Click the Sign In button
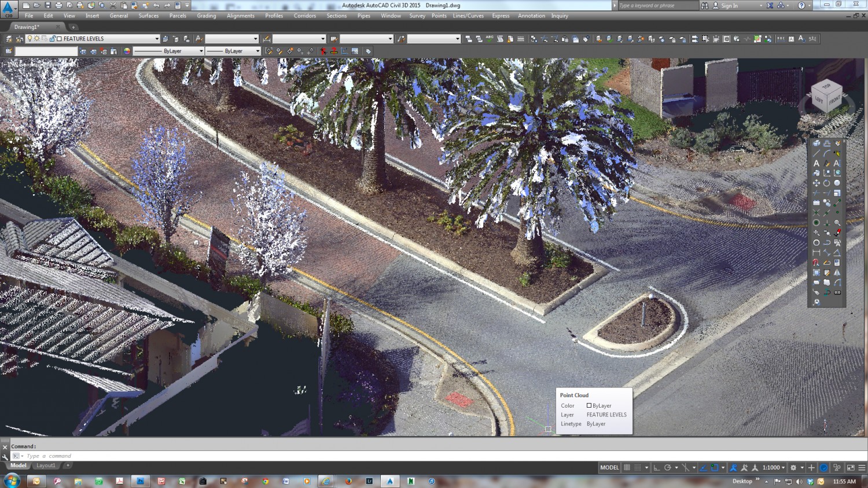This screenshot has height=488, width=868. point(729,6)
